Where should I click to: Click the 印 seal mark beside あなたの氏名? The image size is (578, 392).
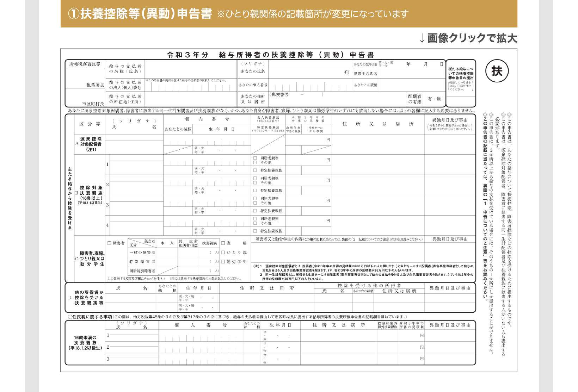tap(347, 72)
